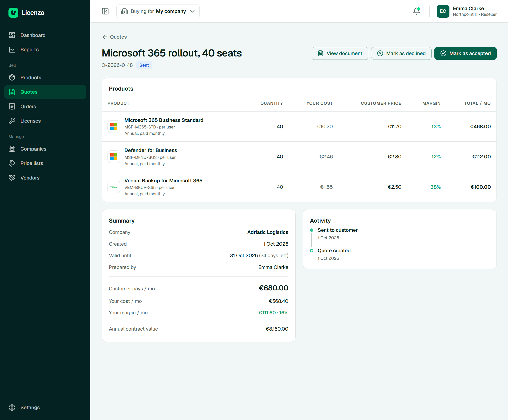Viewport: 508px width, 420px height.
Task: Open the notifications bell
Action: pyautogui.click(x=416, y=11)
